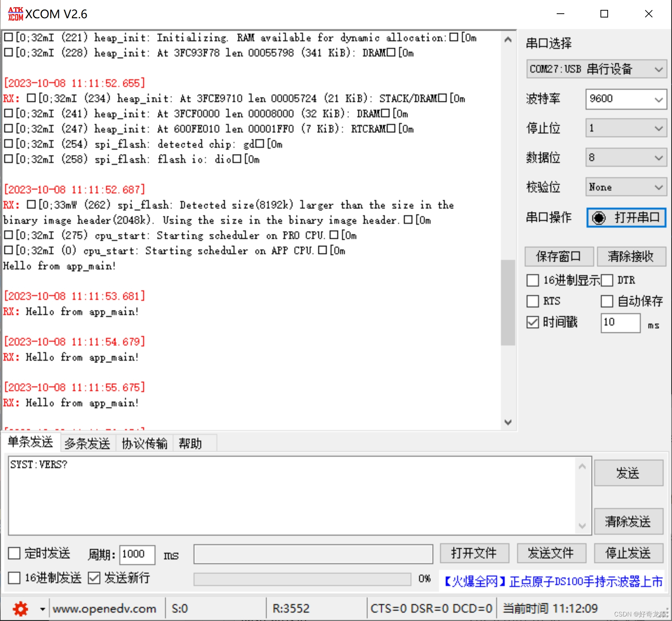
Task: Click the S:0 sent counter
Action: pos(180,609)
